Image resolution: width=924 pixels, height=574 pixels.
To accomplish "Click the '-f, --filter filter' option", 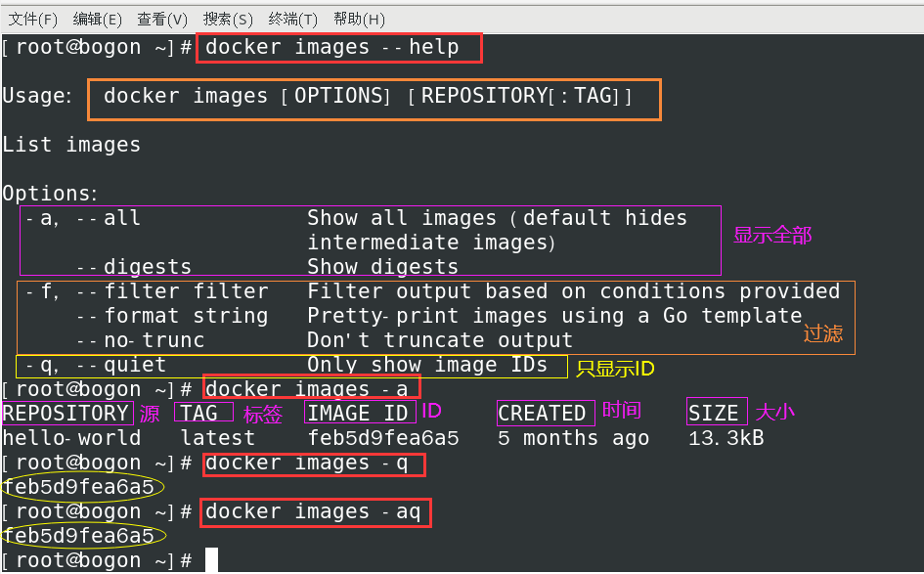I will pos(147,291).
